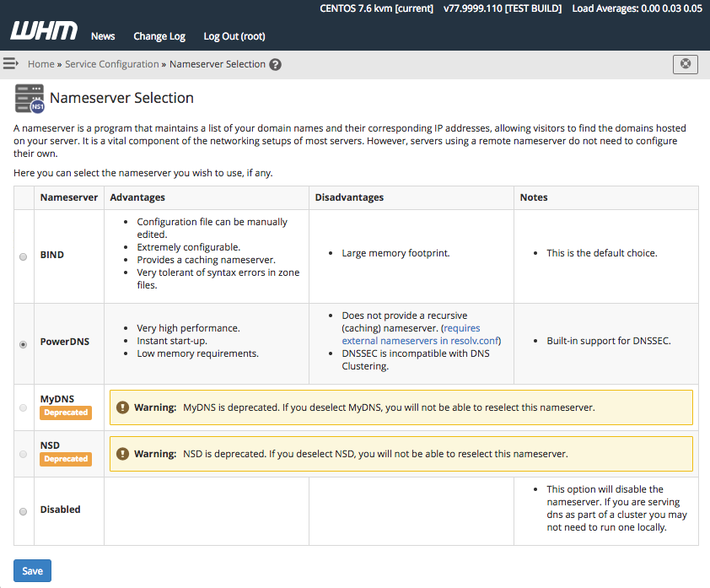Navigate to Service Configuration breadcrumb

[111, 64]
